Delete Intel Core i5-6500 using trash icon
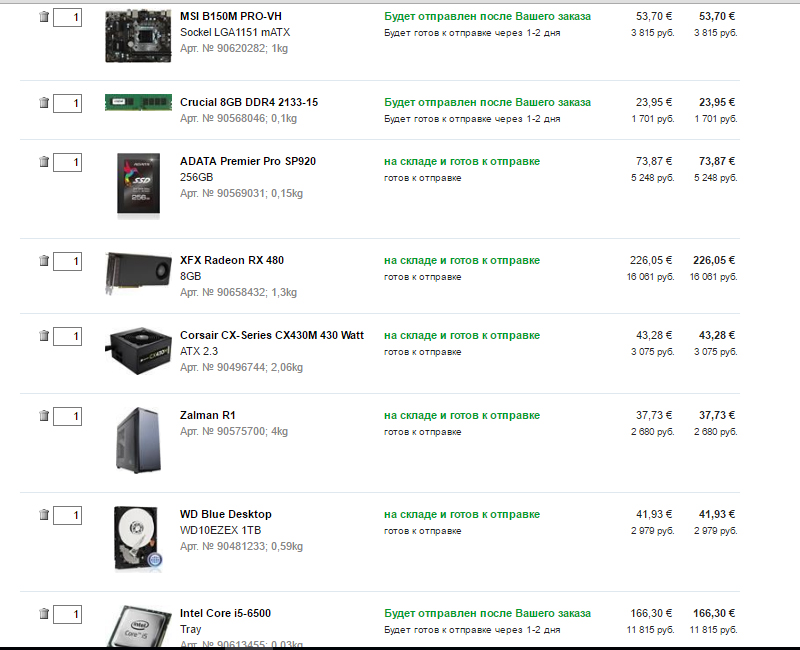The image size is (800, 650). (44, 614)
